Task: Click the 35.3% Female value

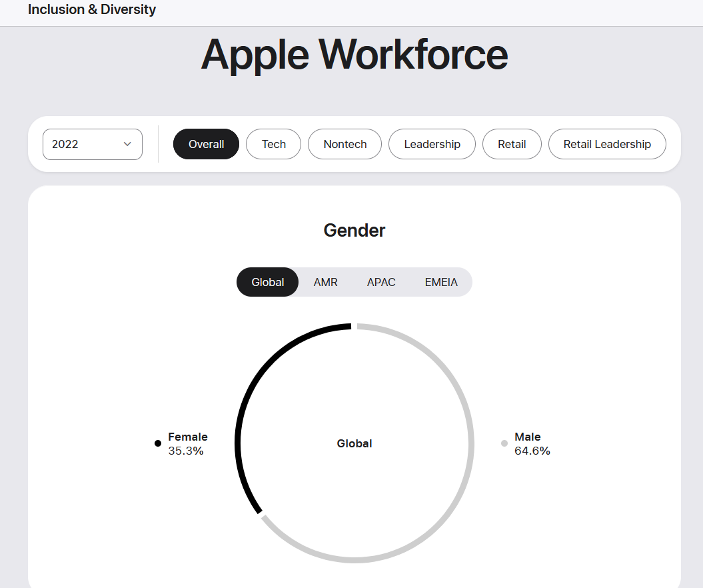Action: point(186,451)
